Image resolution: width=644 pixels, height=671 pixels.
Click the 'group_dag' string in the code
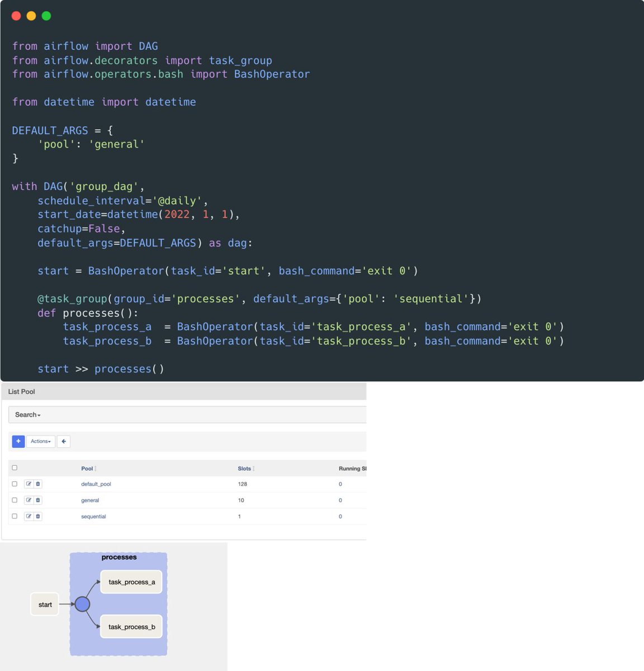[104, 187]
